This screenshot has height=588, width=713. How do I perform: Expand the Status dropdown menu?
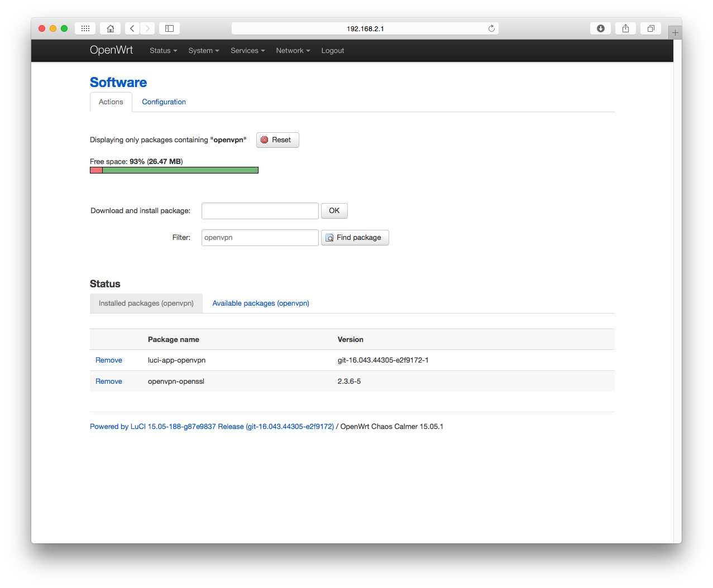point(163,51)
